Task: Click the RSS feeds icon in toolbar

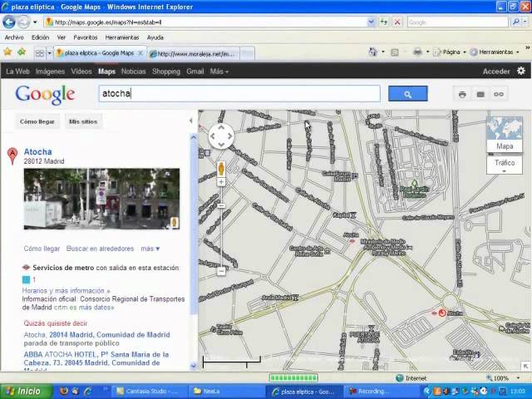Action: [x=395, y=52]
